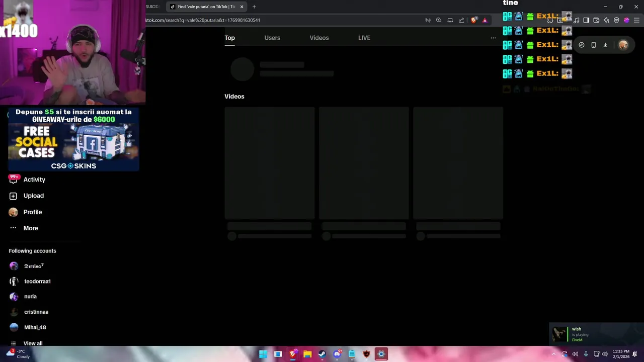Open a new browser tab
Image resolution: width=644 pixels, height=362 pixels.
[254, 7]
